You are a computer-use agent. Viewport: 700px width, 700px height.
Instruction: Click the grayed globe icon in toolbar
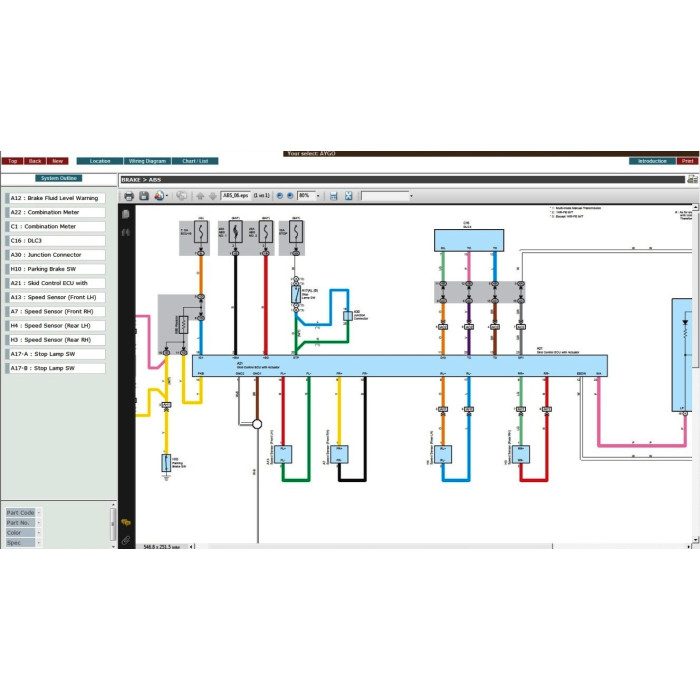pyautogui.click(x=181, y=196)
